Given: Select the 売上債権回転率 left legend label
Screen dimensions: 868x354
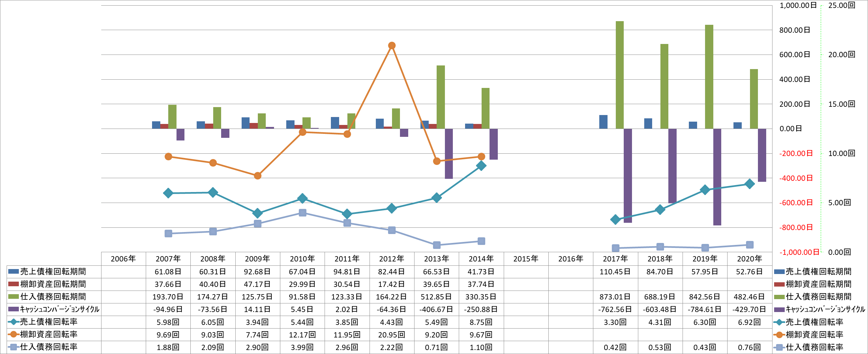Looking at the screenshot, I should click(x=49, y=322).
